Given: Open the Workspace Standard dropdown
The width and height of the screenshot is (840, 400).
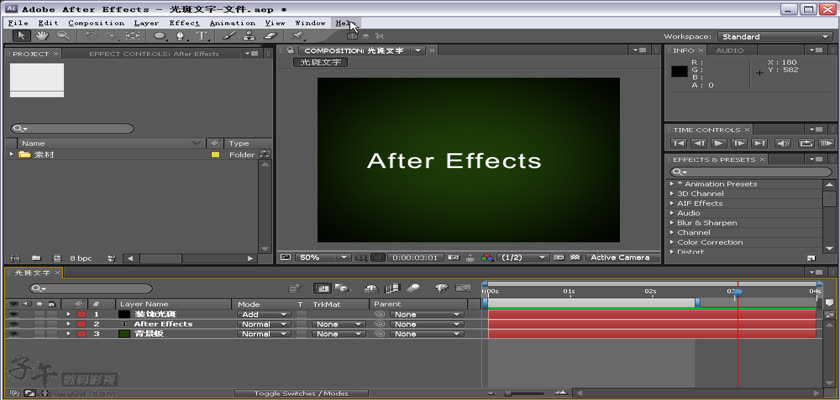Looking at the screenshot, I should coord(775,36).
